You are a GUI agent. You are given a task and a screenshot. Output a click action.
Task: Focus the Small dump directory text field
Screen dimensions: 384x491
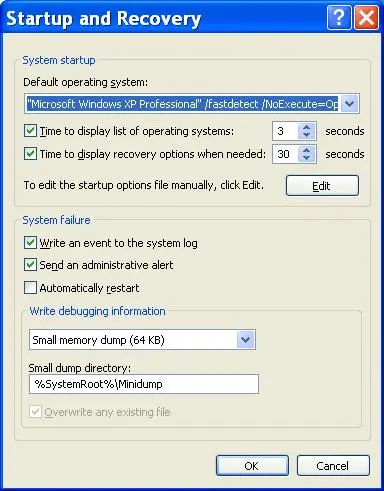click(x=144, y=384)
